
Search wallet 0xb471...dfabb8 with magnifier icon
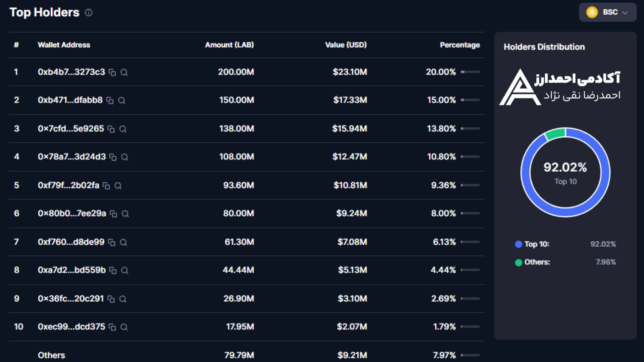pos(122,101)
